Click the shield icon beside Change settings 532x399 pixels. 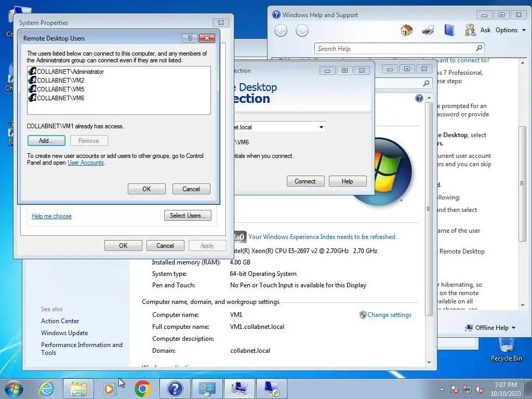(x=363, y=315)
